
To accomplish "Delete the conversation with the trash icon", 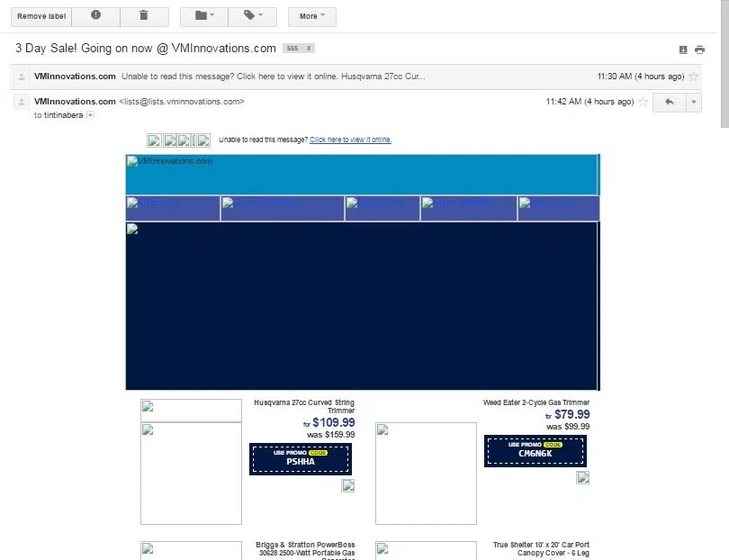I will pyautogui.click(x=144, y=16).
